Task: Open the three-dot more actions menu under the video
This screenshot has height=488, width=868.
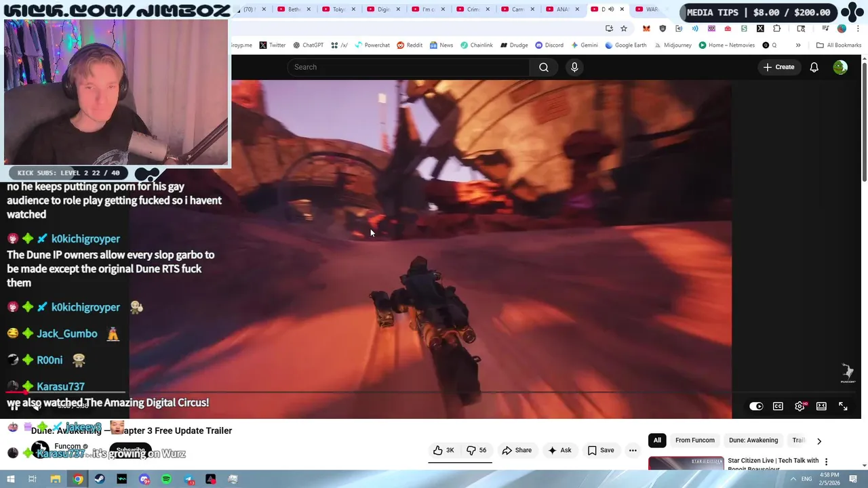Action: click(x=633, y=450)
